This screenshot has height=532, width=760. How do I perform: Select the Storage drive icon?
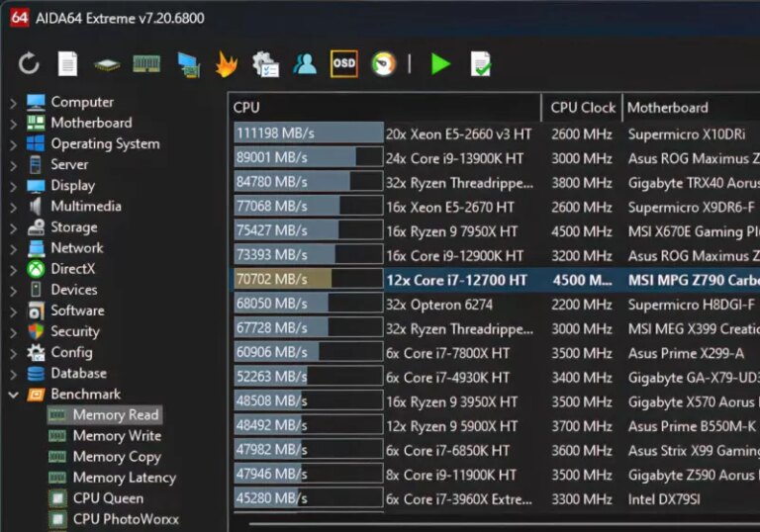coord(36,226)
